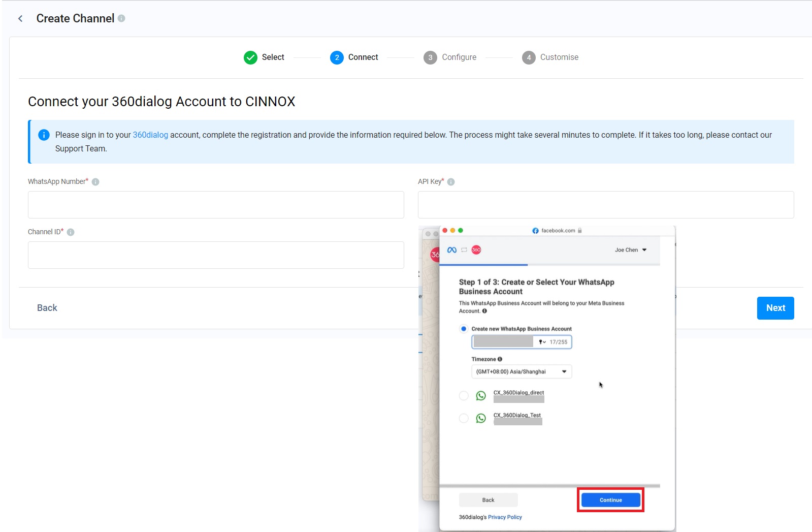Click the blue info icon in the notice banner
Viewport: 812px width, 532px height.
tap(44, 135)
